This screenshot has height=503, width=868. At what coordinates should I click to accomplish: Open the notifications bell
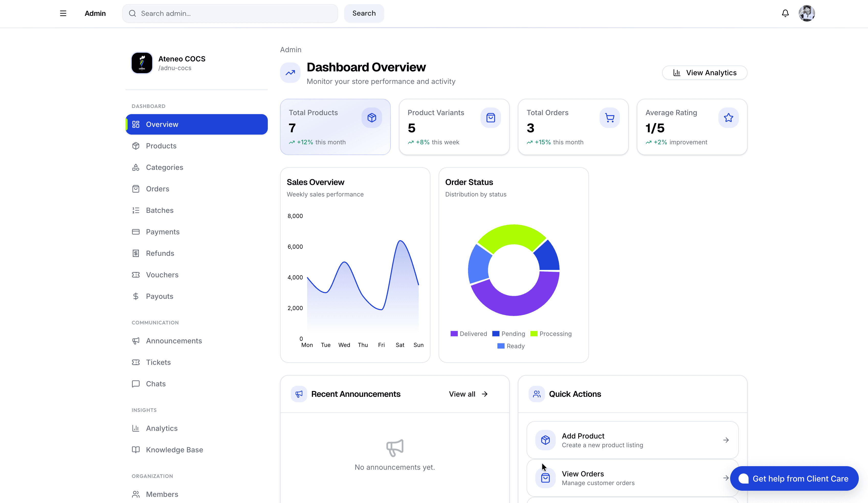(x=785, y=14)
